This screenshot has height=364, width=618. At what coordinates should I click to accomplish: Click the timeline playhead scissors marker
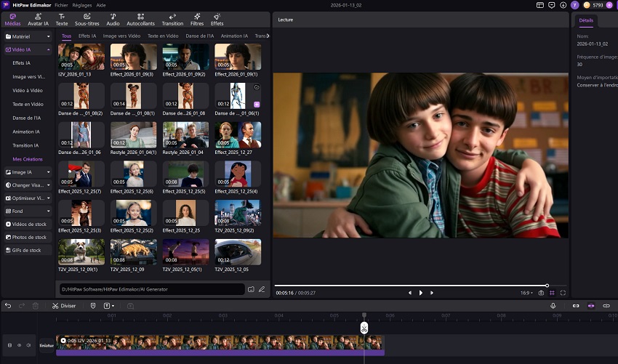point(364,328)
